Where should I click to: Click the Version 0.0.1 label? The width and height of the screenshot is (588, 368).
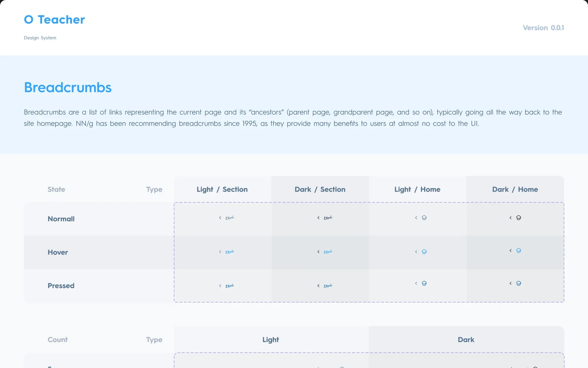click(x=544, y=28)
